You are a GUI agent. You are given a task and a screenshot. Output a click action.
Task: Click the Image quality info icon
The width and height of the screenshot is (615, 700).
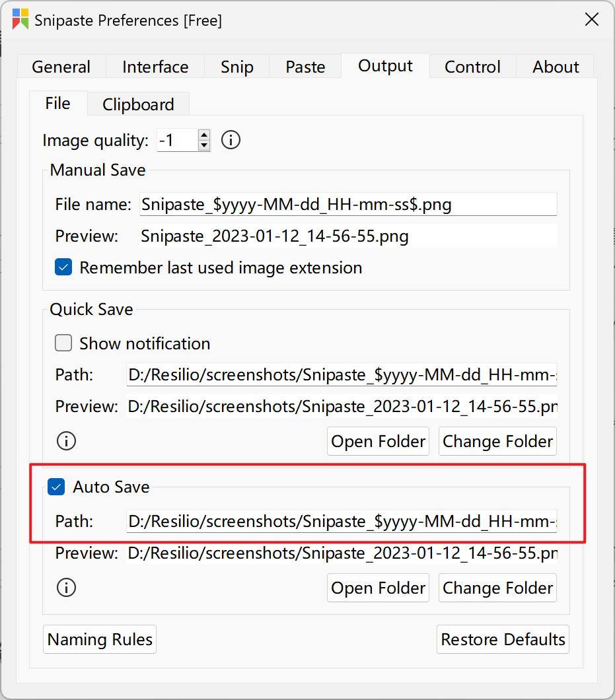tap(231, 140)
